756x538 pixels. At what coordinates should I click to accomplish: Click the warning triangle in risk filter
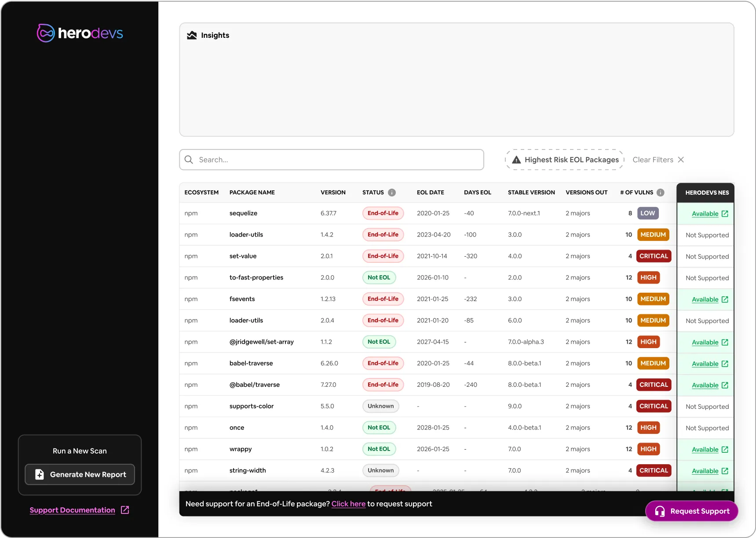(x=516, y=160)
